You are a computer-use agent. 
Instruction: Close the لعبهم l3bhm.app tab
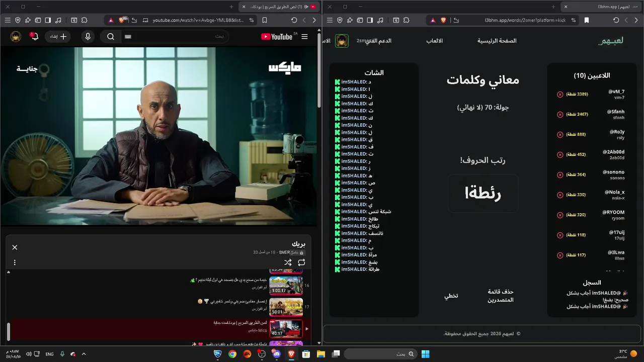tap(566, 7)
